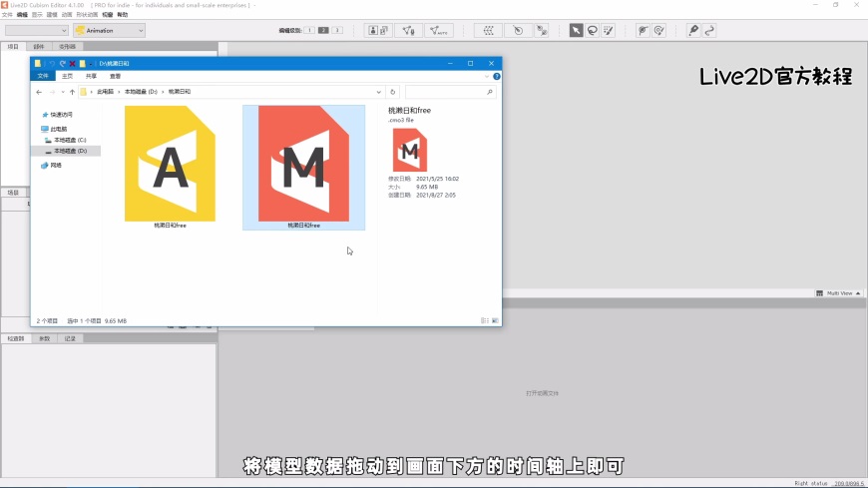Click the redo icon in Explorer title bar
This screenshot has width=868, height=488.
tap(62, 64)
